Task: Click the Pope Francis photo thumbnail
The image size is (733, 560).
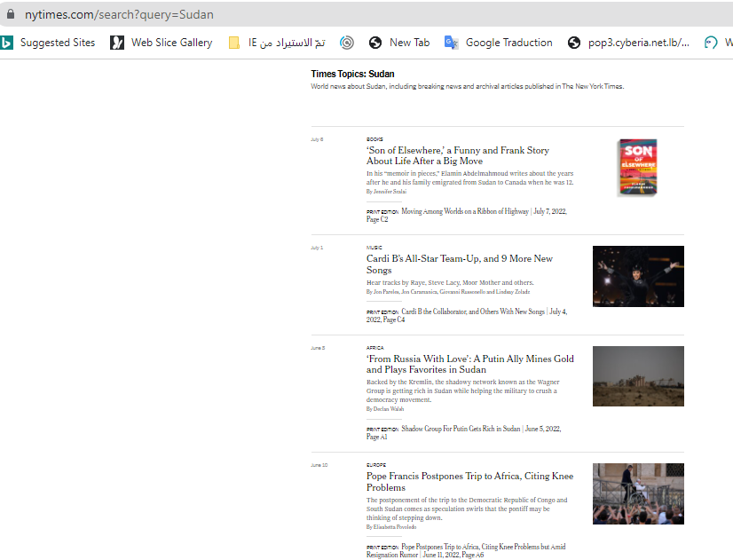Action: [x=638, y=493]
